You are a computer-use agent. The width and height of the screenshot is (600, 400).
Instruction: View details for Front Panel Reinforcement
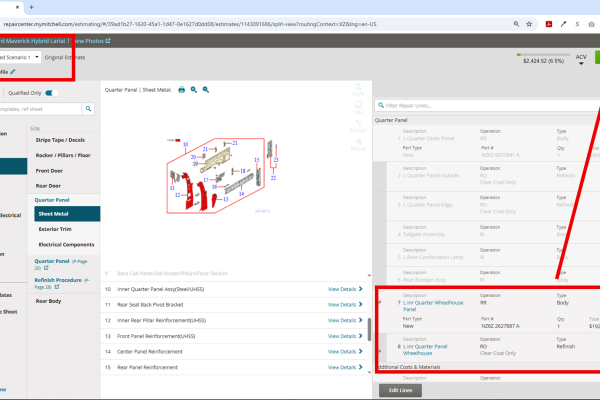point(345,336)
